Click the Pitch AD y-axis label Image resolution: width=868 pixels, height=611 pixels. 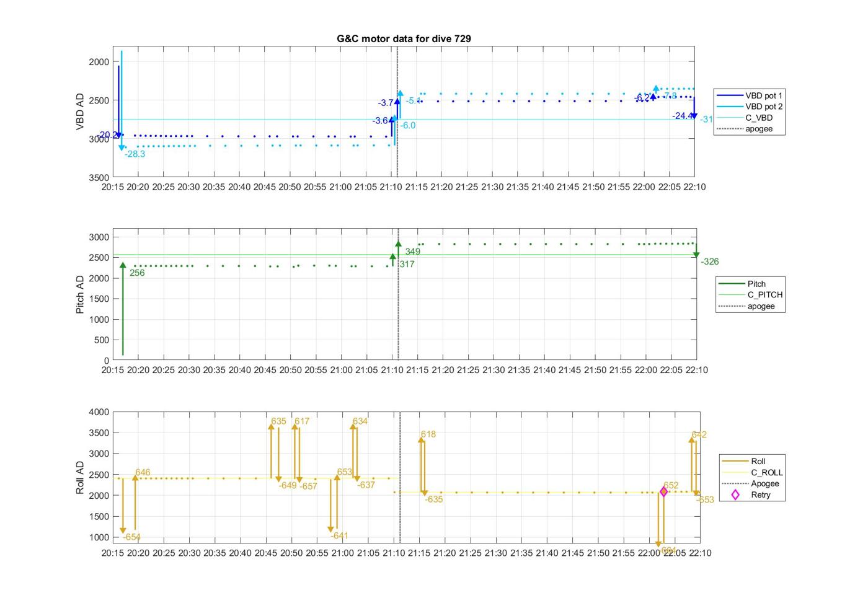tap(80, 294)
